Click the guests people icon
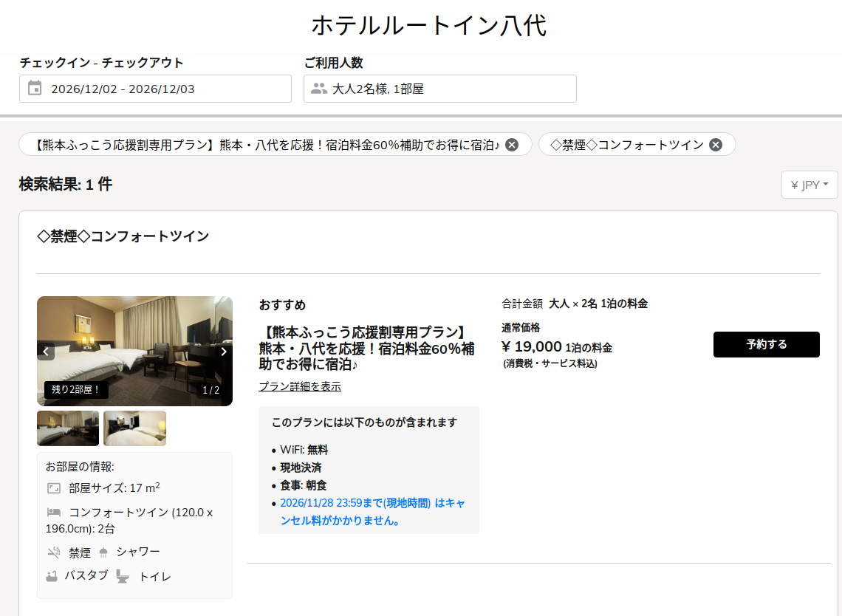This screenshot has height=616, width=842. pos(319,89)
